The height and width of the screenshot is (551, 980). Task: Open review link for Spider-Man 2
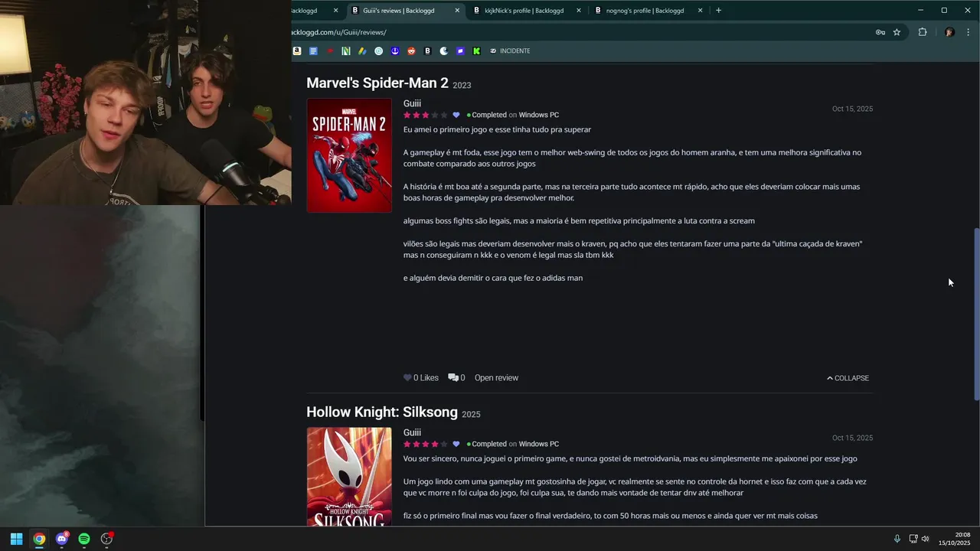[496, 378]
